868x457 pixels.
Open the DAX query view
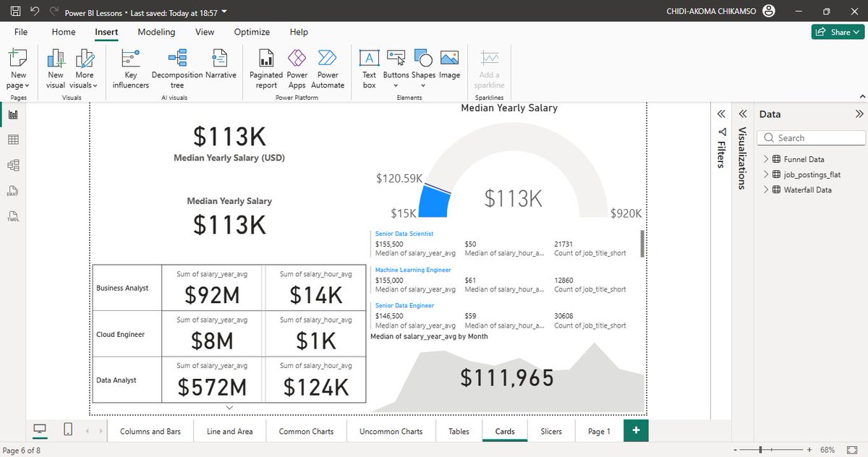(13, 190)
